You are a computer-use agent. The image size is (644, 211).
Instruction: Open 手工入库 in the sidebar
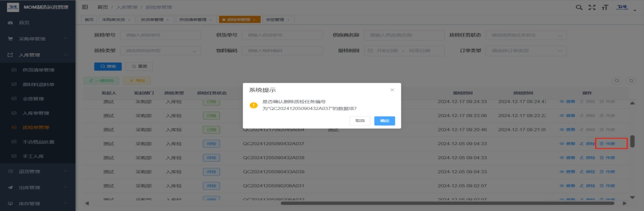pos(38,156)
